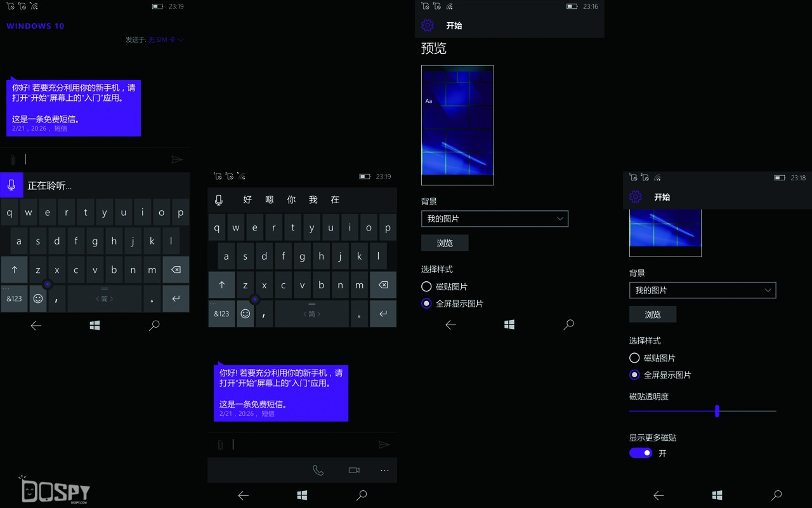The height and width of the screenshot is (508, 812).
Task: Start a video call with the camera icon
Action: click(353, 470)
